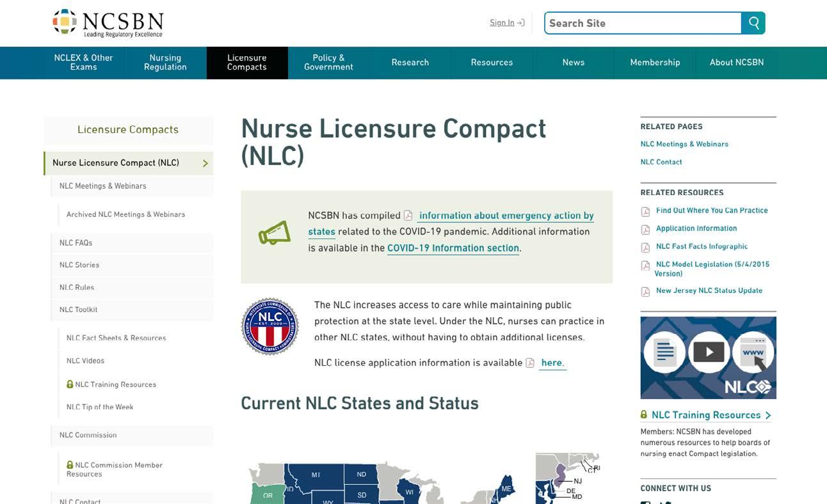The width and height of the screenshot is (827, 504).
Task: Select NLC Meetings & Webinars in sidebar
Action: pyautogui.click(x=132, y=186)
